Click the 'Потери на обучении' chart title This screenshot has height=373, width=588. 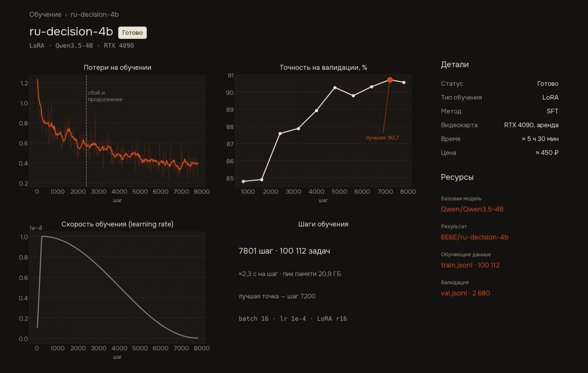(117, 67)
